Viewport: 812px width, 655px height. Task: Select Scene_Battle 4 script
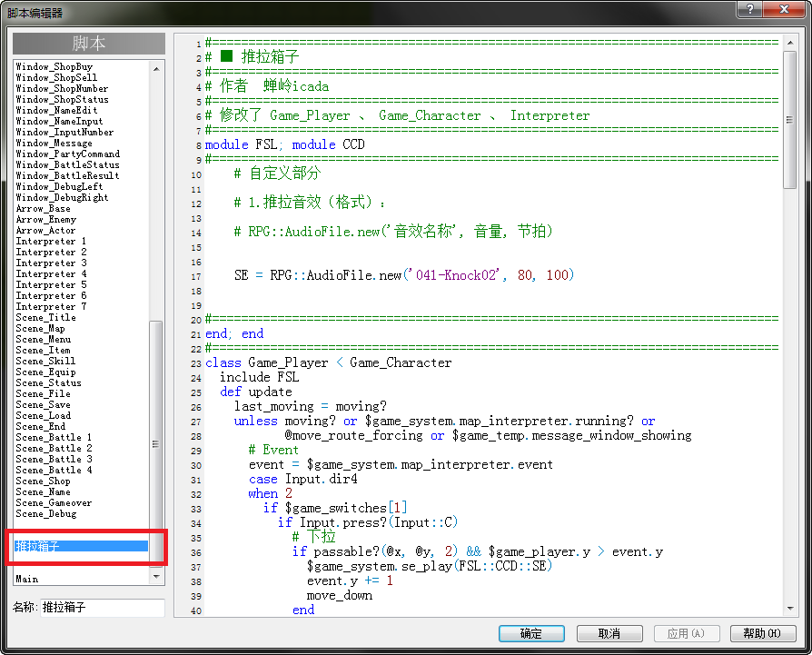coord(54,471)
